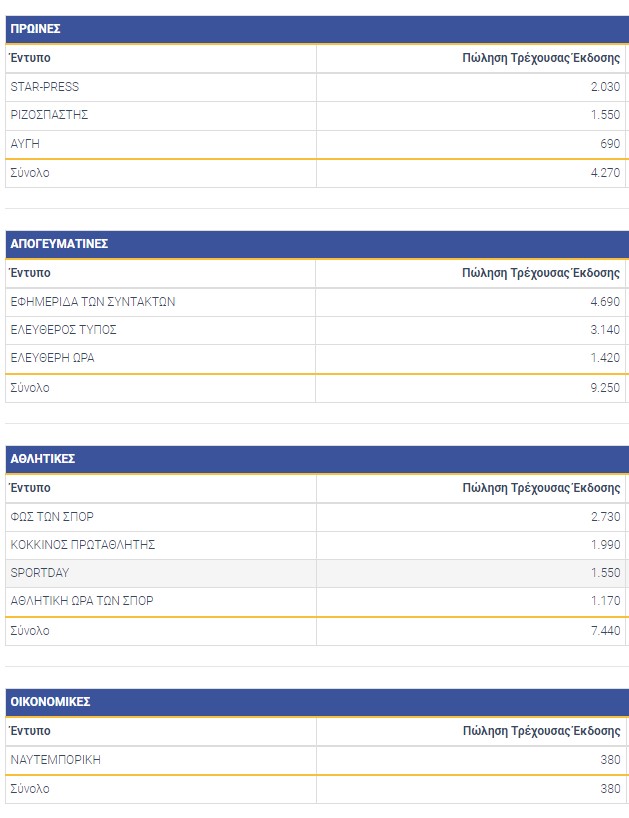Click the 4.690 sales figure
629x818 pixels.
click(605, 302)
